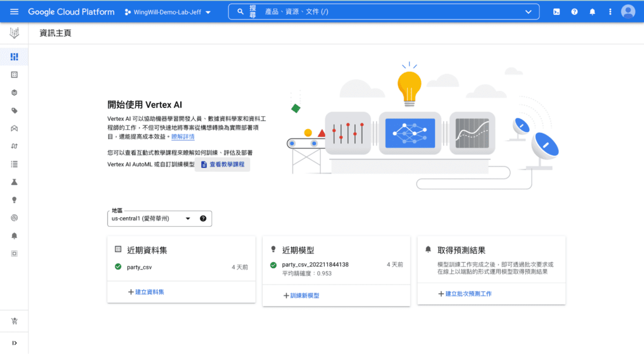This screenshot has height=354, width=644.
Task: Open the experiments flask icon in sidebar
Action: (14, 182)
